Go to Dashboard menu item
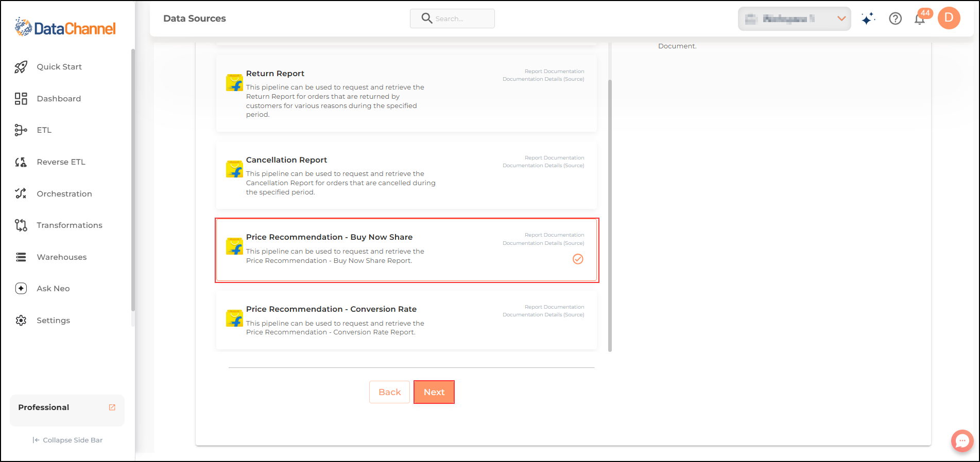 [x=59, y=99]
